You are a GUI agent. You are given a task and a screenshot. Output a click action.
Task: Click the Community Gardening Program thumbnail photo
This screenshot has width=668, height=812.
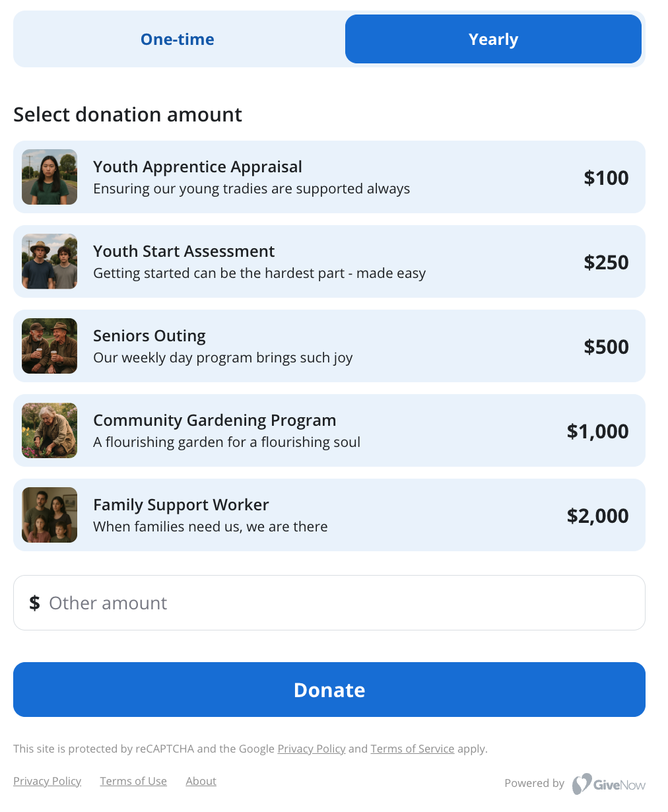click(50, 430)
